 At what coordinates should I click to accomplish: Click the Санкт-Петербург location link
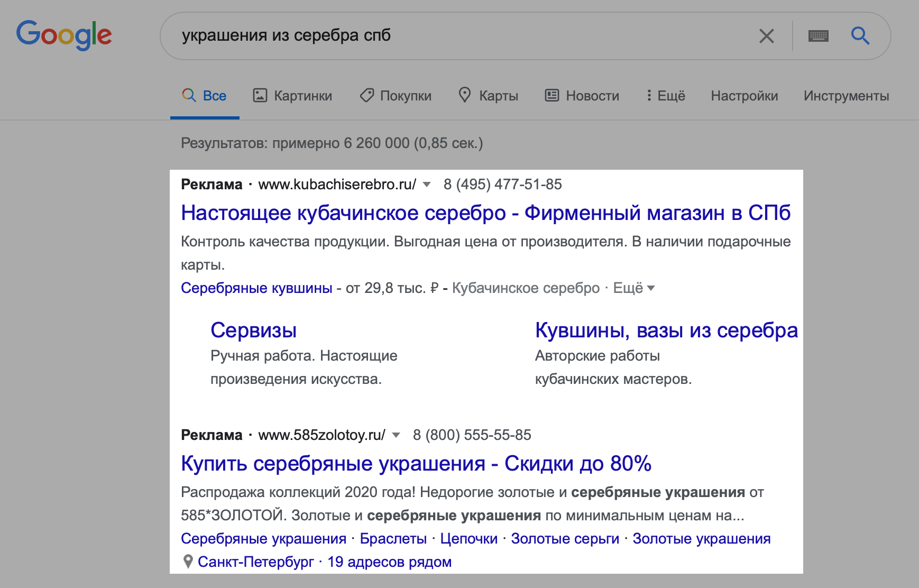point(256,562)
